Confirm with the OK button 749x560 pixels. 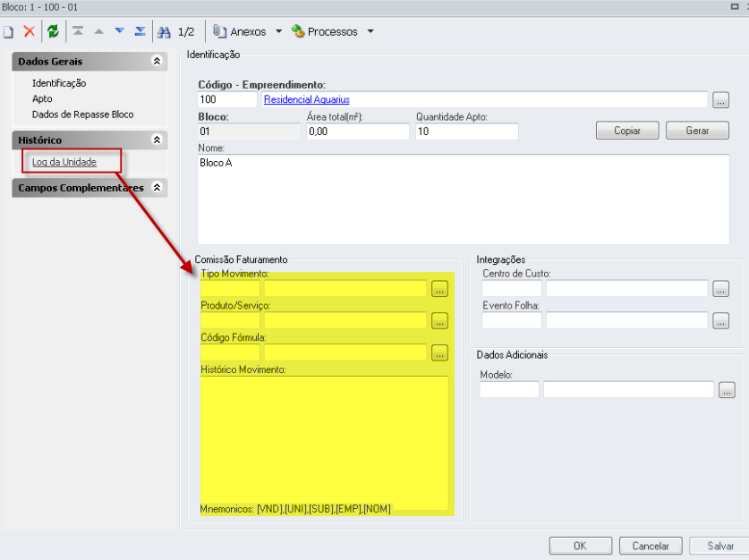click(x=581, y=546)
